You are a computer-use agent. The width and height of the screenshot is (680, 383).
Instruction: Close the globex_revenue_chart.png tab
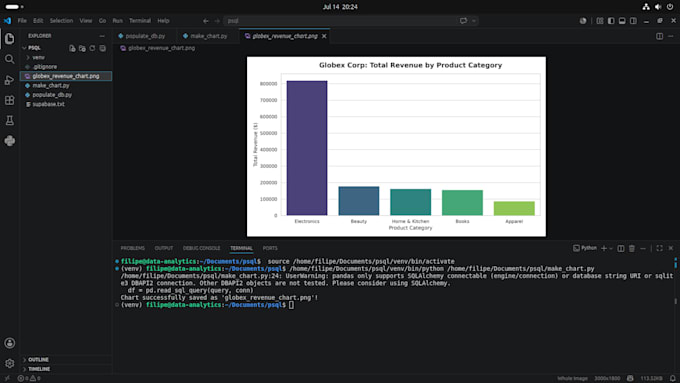tap(324, 36)
